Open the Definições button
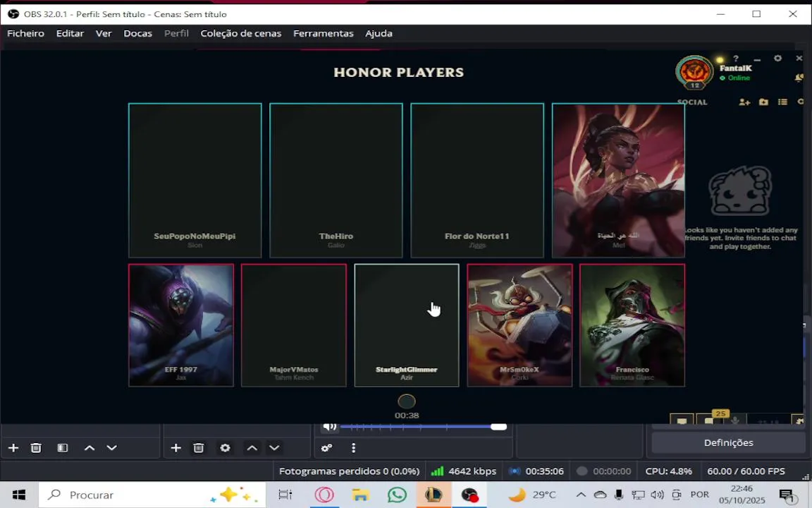 click(728, 442)
